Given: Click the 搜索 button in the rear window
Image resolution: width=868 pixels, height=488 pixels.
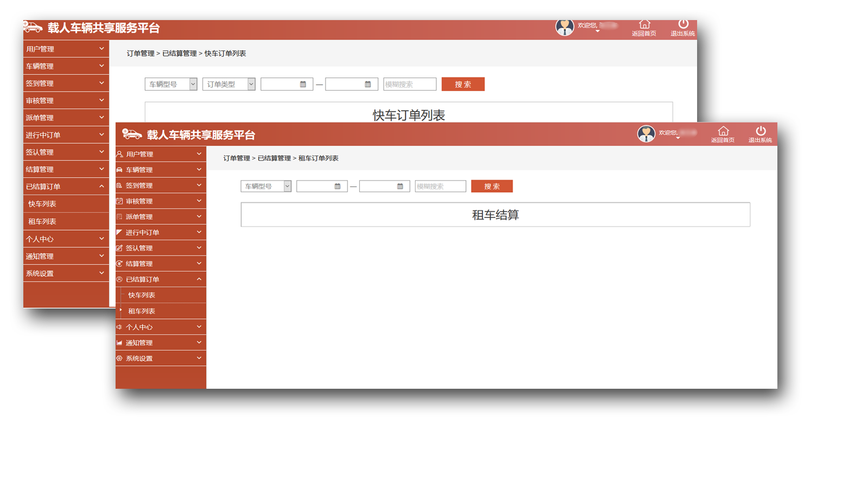Looking at the screenshot, I should (x=463, y=84).
